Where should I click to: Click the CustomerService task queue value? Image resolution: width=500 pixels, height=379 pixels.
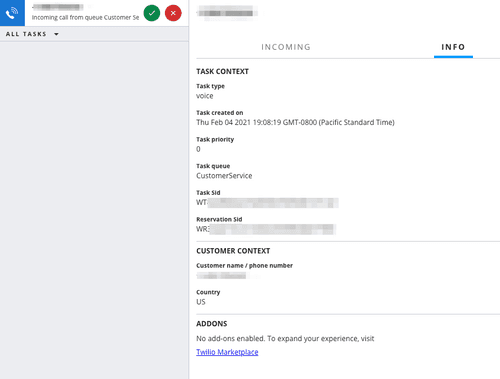pyautogui.click(x=224, y=176)
